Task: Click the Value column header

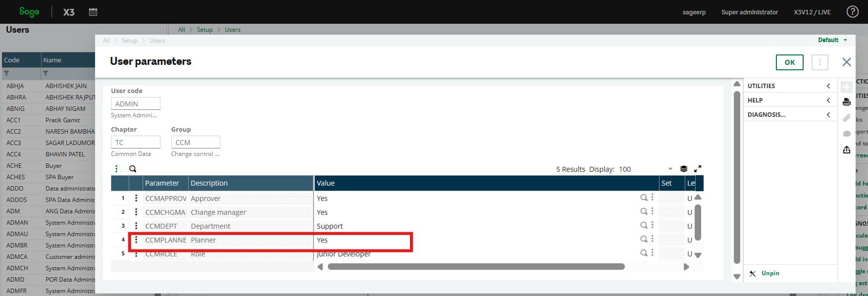Action: [x=487, y=183]
